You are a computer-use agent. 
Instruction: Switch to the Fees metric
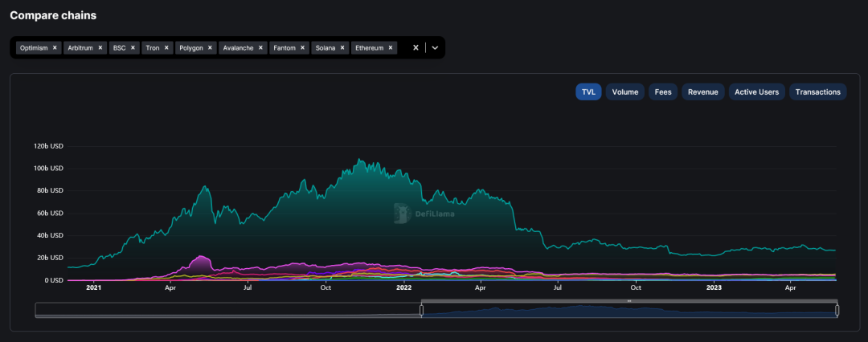[663, 92]
